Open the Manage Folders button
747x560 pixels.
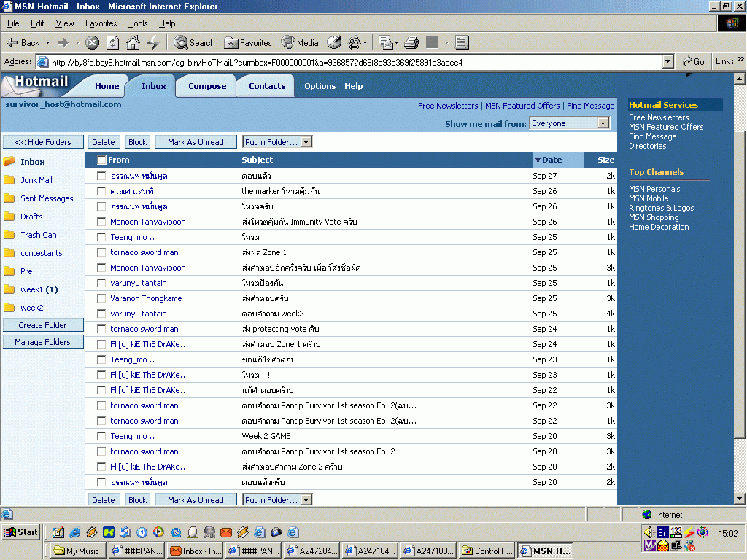pyautogui.click(x=43, y=342)
